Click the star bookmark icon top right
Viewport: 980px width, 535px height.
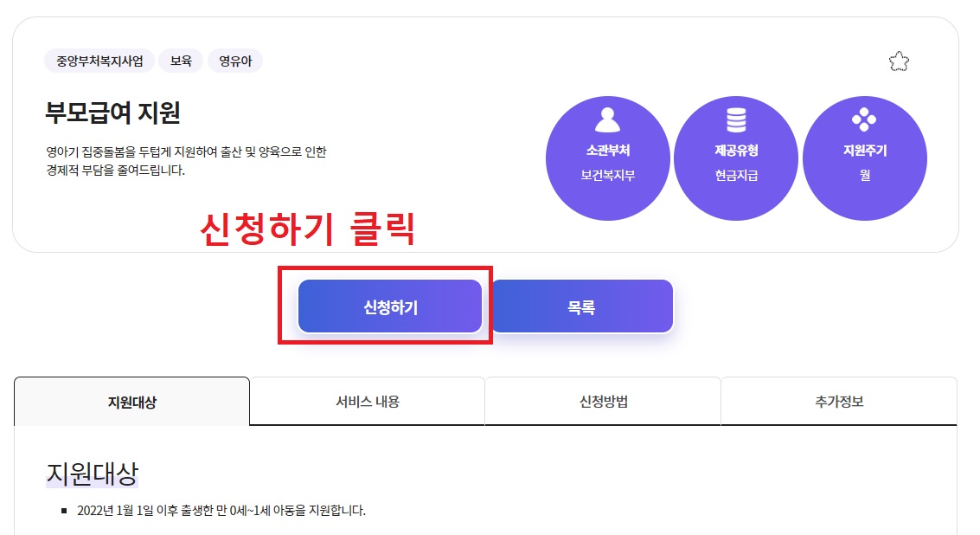(899, 61)
